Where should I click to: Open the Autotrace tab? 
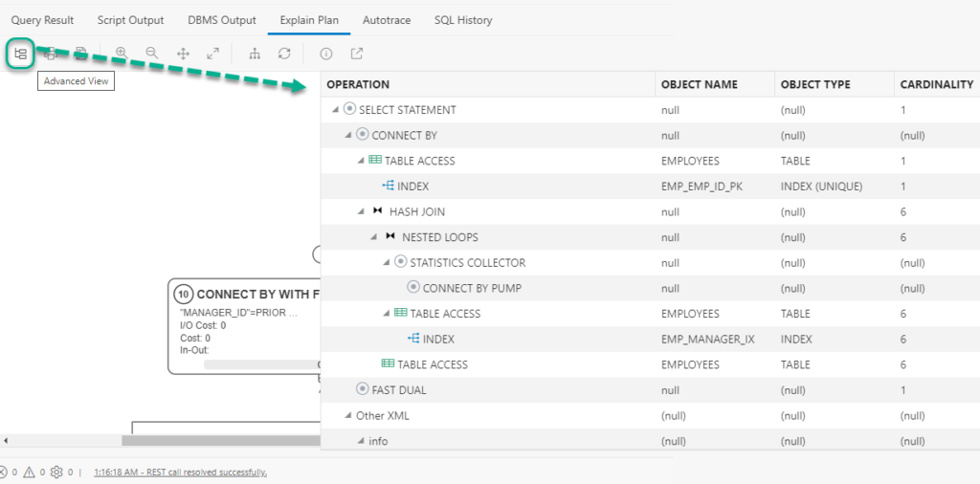click(x=387, y=20)
